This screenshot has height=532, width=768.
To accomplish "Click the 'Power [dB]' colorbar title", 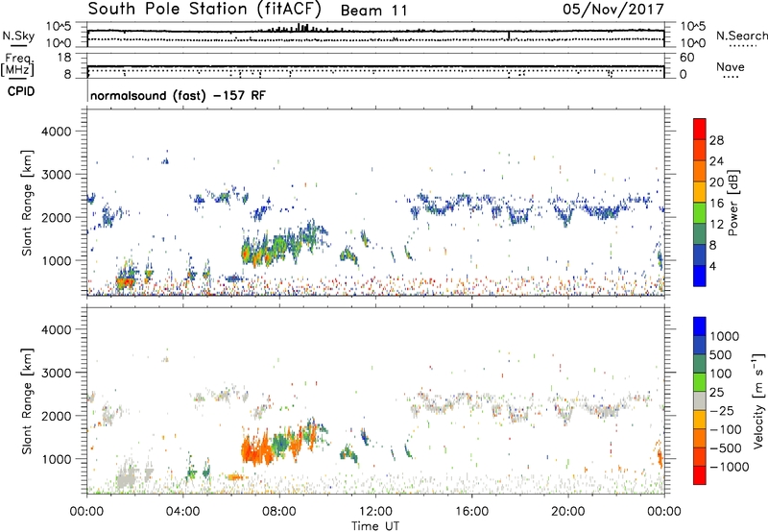I will point(733,203).
